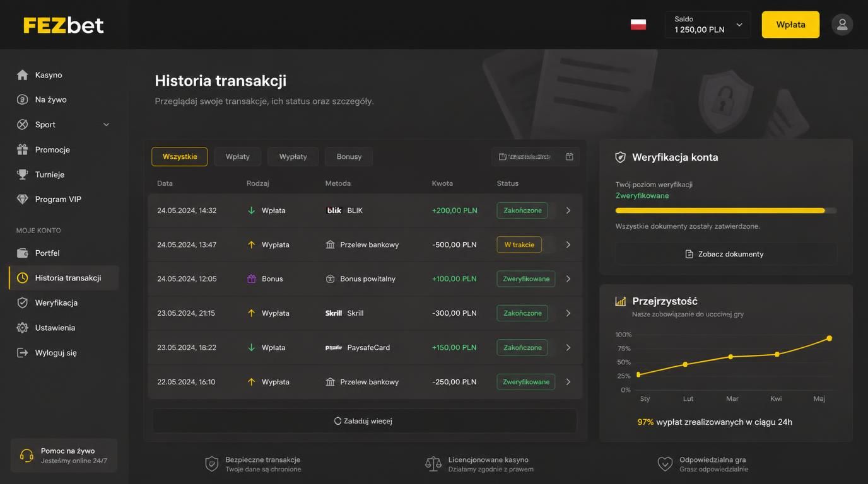Click the shield icon for Bezpieczne transakcje
The height and width of the screenshot is (484, 868).
[212, 464]
